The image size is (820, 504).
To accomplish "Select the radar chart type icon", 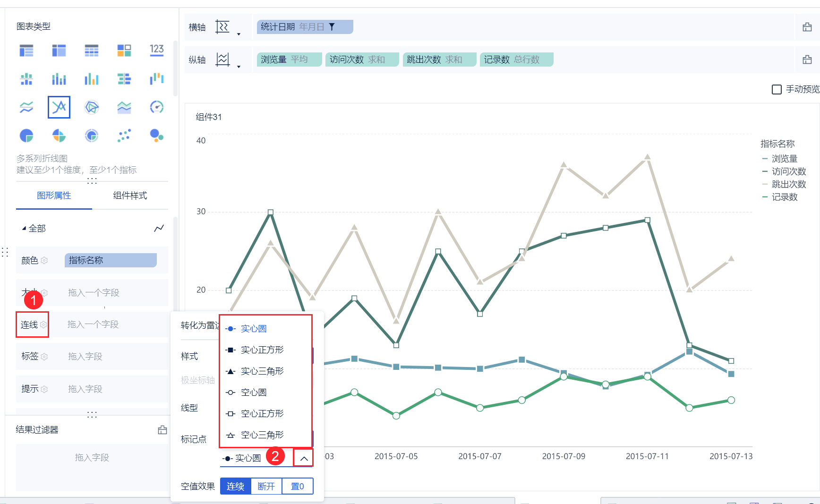I will tap(92, 107).
